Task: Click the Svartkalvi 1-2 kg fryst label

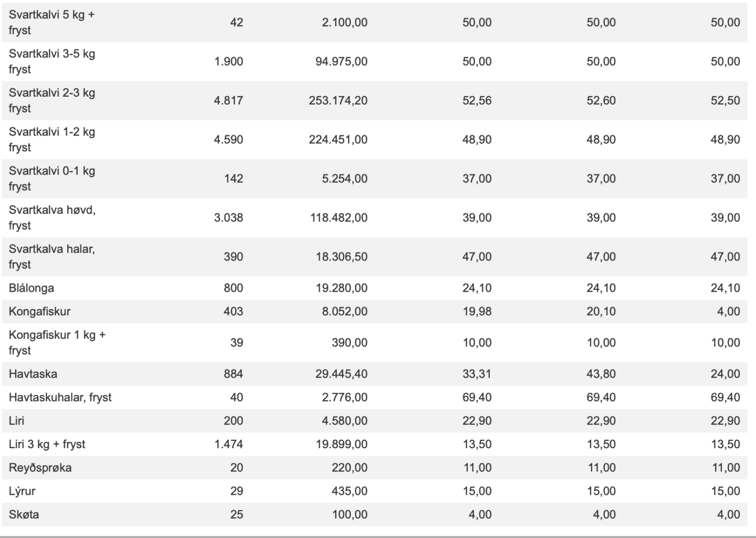Action: [51, 140]
